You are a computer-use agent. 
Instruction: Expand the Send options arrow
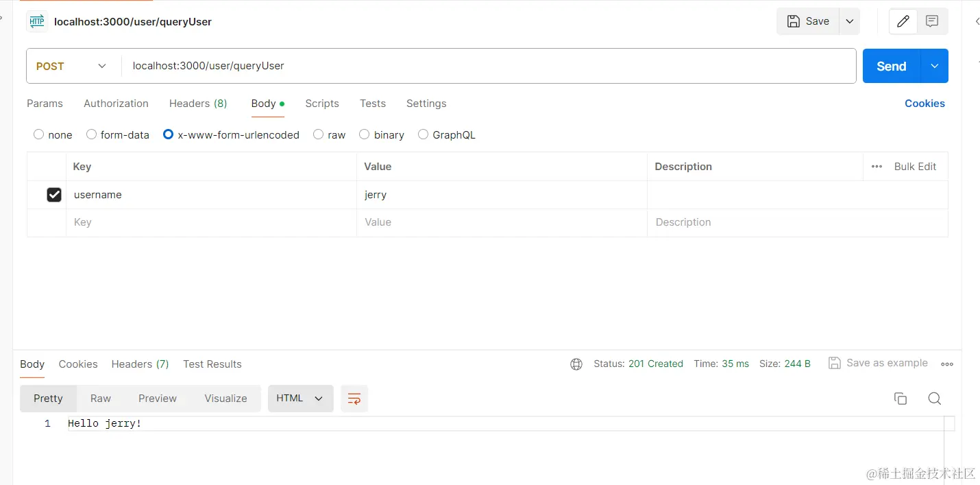click(x=935, y=66)
